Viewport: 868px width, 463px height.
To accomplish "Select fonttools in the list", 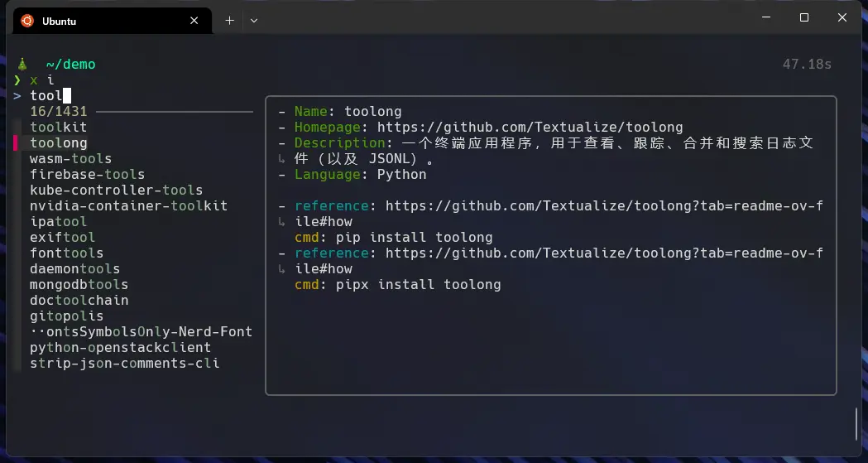I will click(66, 253).
